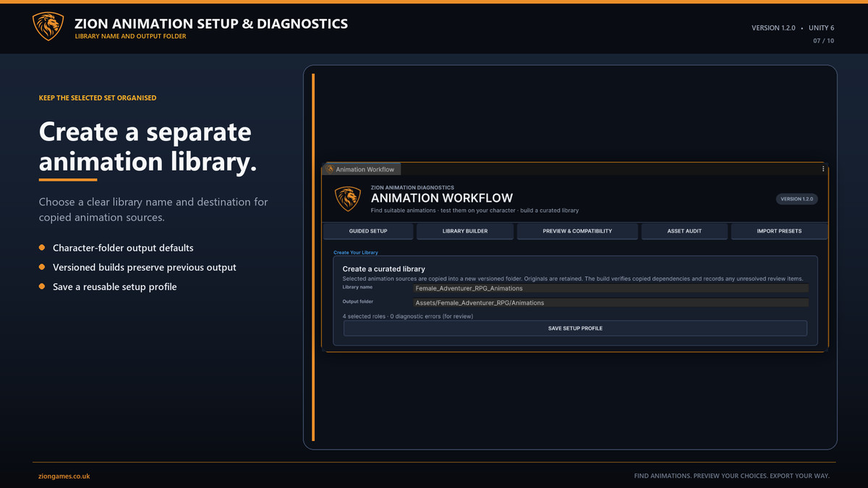Viewport: 868px width, 488px height.
Task: Click 'ZION ANIMATION DIAGNOSTICS' panel caption
Action: click(x=412, y=187)
